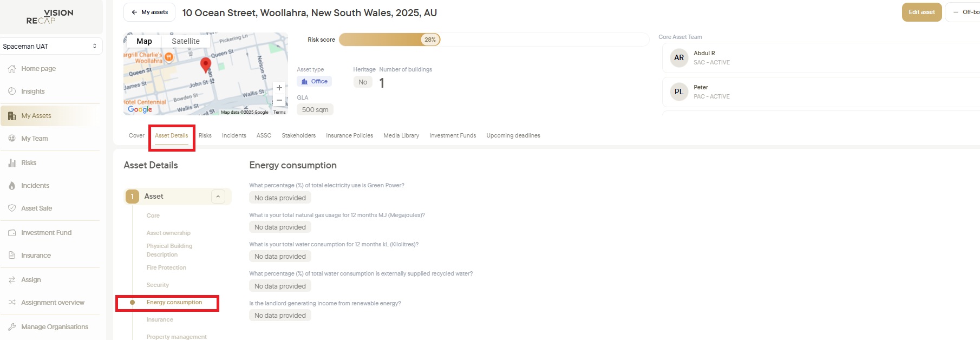Select Security section
Image resolution: width=980 pixels, height=340 pixels.
158,285
